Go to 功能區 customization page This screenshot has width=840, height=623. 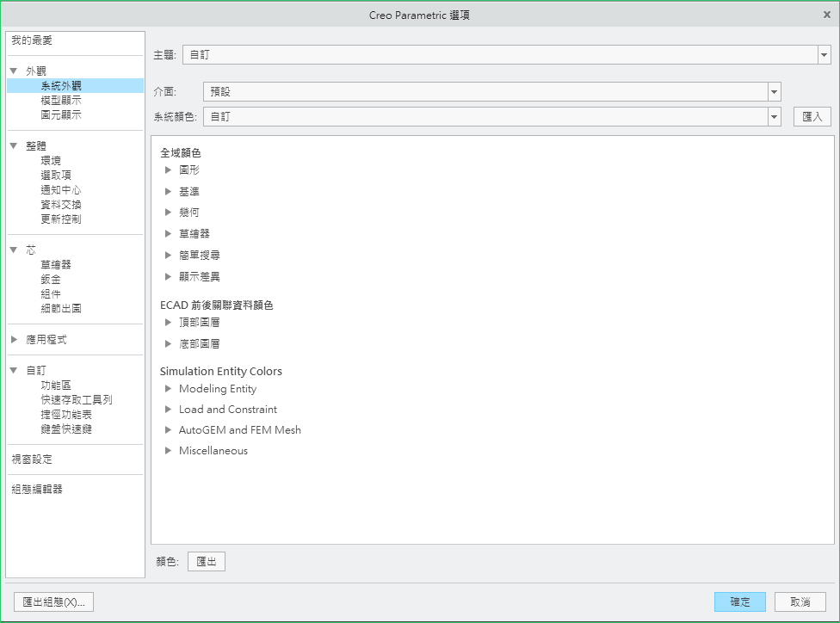coord(56,386)
